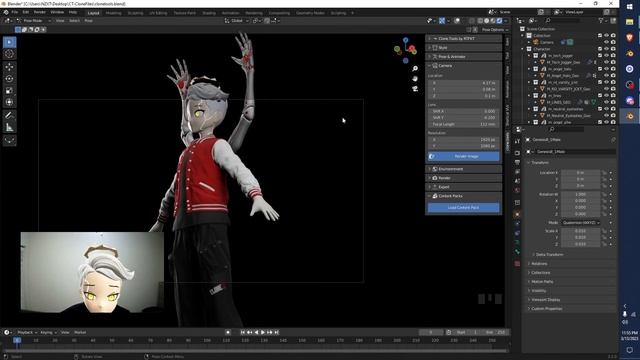Toggle the auto keying record button
Image resolution: width=640 pixels, height=360 pixels.
point(228,332)
